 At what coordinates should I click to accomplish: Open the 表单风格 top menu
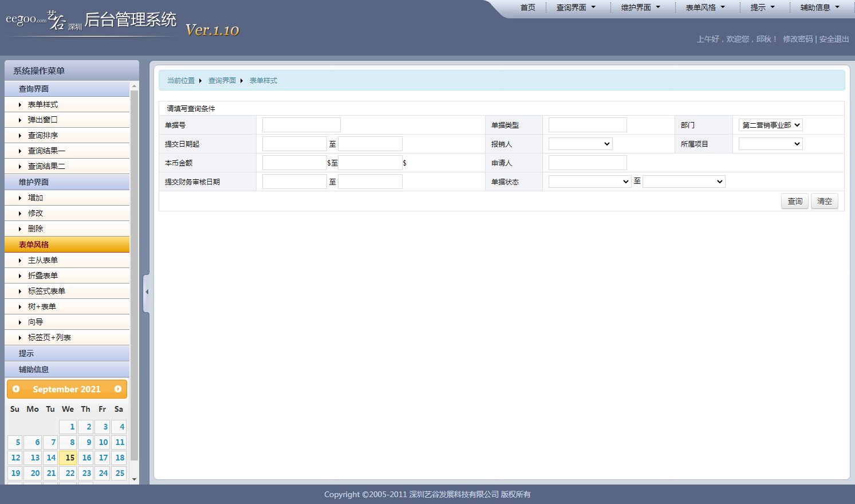pos(705,7)
